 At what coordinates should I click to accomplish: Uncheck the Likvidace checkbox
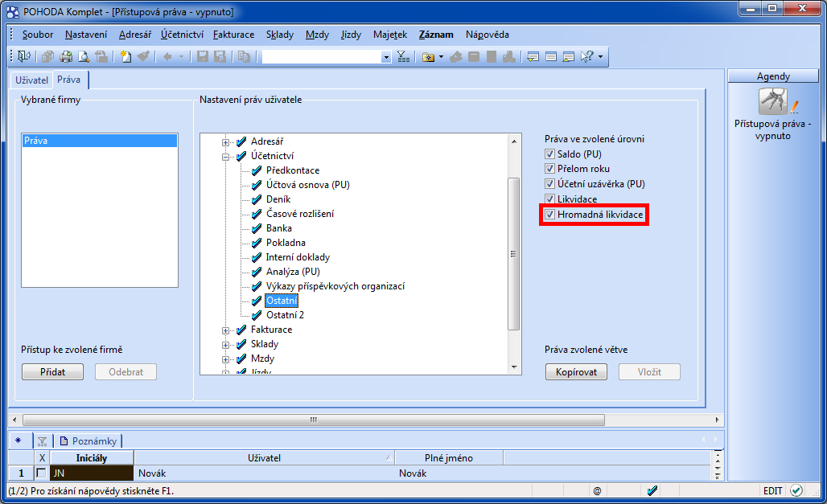pos(549,199)
